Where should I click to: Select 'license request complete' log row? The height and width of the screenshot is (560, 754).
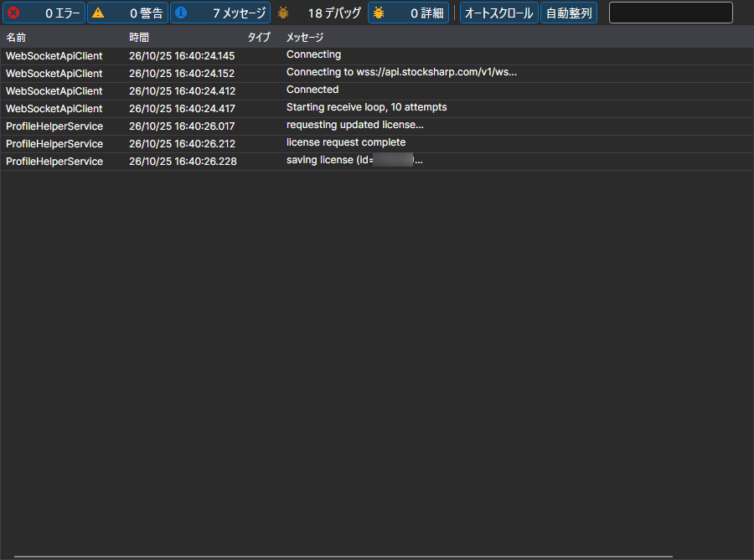coord(377,144)
